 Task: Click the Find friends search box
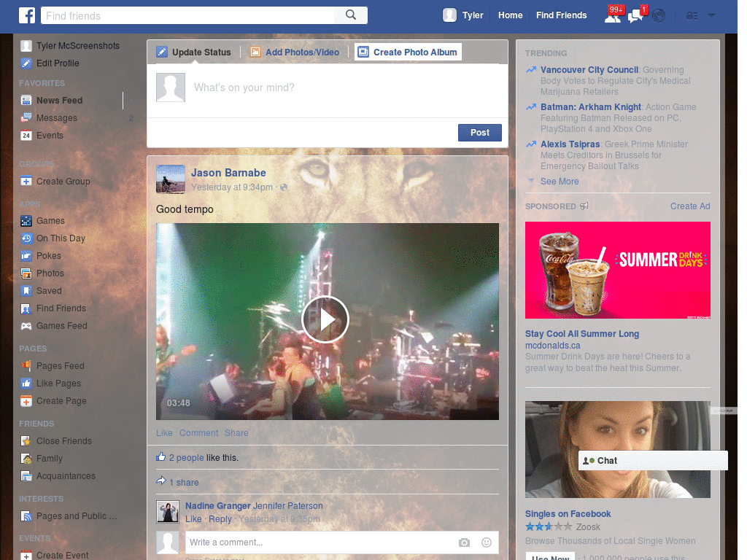click(x=187, y=15)
